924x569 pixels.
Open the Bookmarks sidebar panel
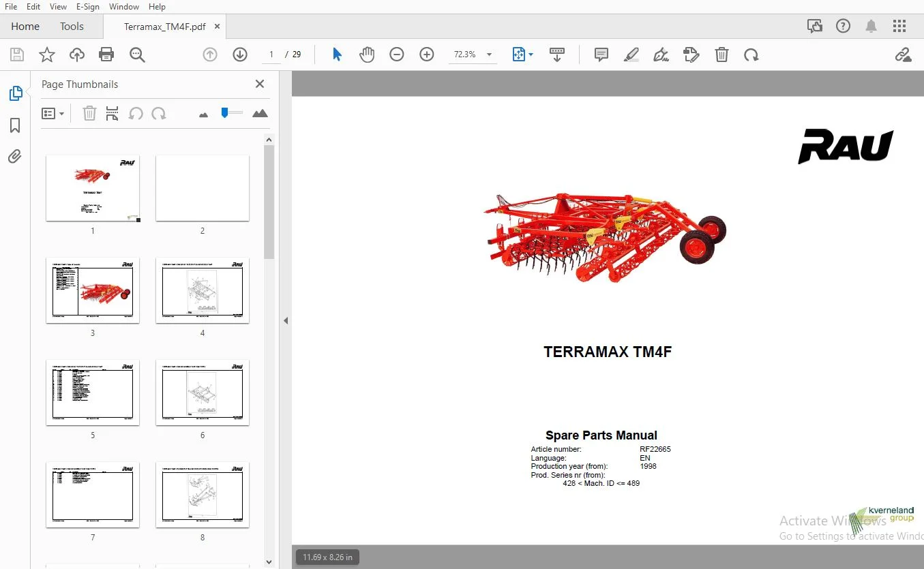(15, 125)
